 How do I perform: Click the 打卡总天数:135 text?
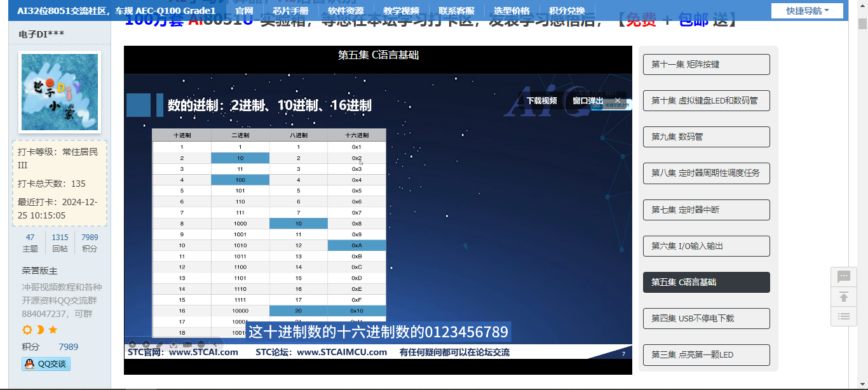tap(51, 184)
